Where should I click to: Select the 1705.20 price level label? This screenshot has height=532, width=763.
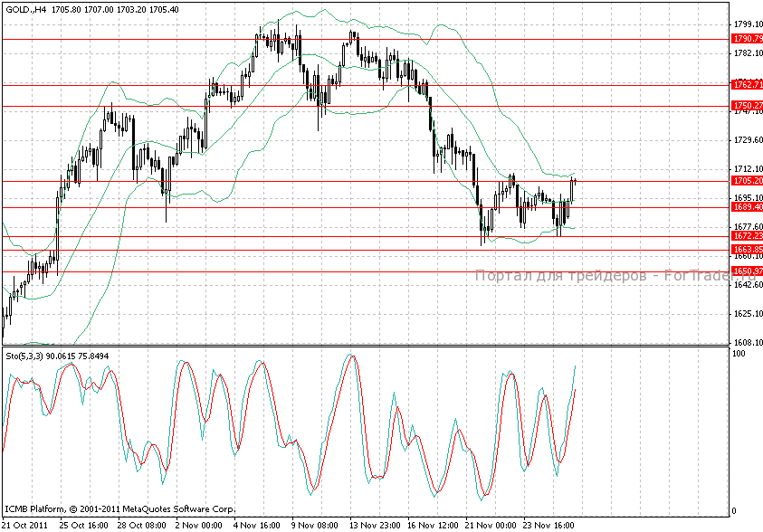(x=747, y=181)
